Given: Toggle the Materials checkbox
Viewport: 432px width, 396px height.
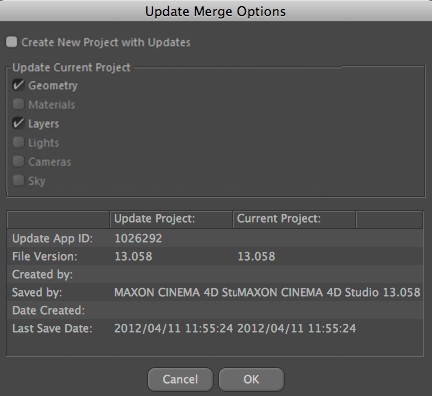Looking at the screenshot, I should (x=18, y=105).
